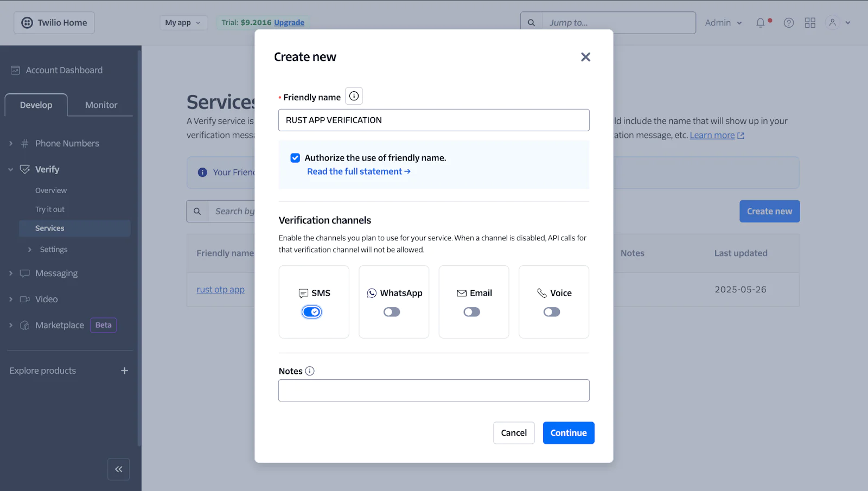The width and height of the screenshot is (868, 491).
Task: Open Read the full statement link
Action: 358,171
